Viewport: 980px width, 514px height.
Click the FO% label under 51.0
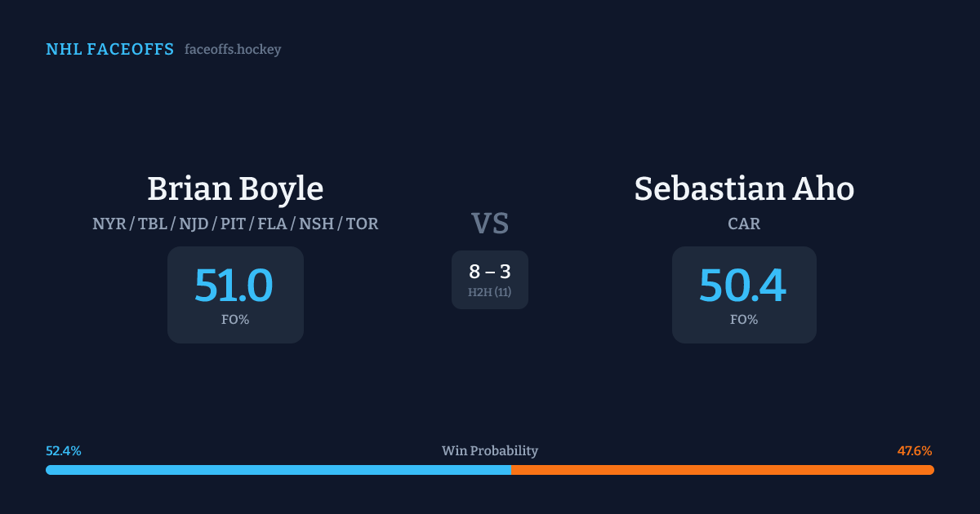click(x=235, y=320)
